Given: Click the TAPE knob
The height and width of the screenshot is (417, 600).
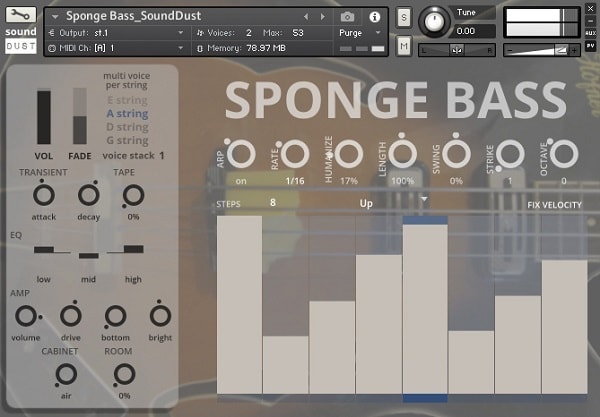Looking at the screenshot, I should click(x=134, y=195).
